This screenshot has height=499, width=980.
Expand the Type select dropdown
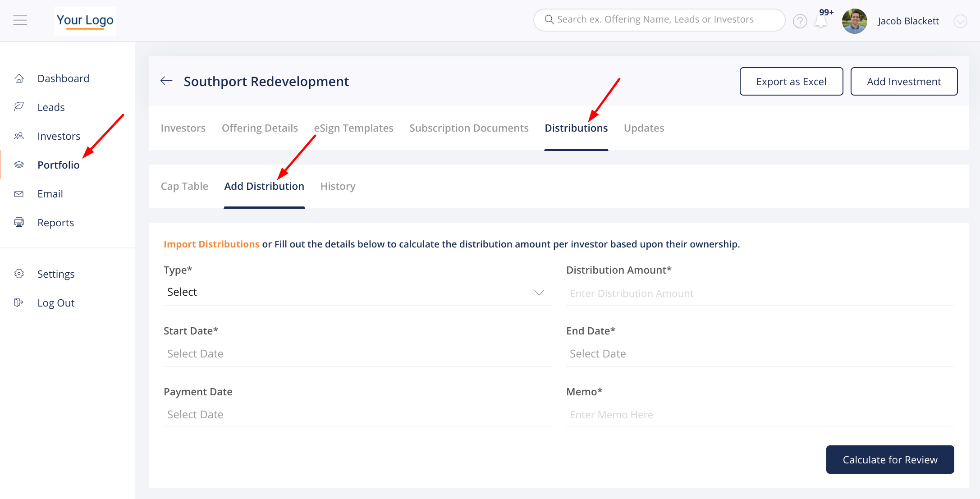point(357,292)
